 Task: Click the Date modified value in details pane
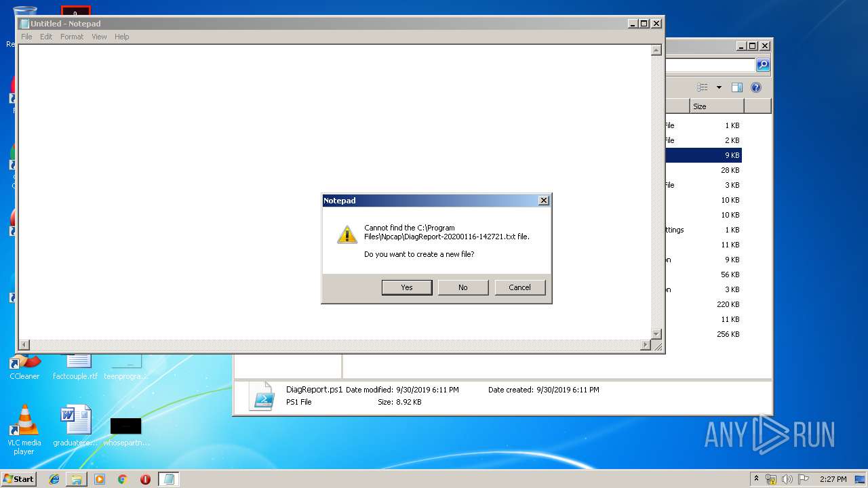[427, 390]
